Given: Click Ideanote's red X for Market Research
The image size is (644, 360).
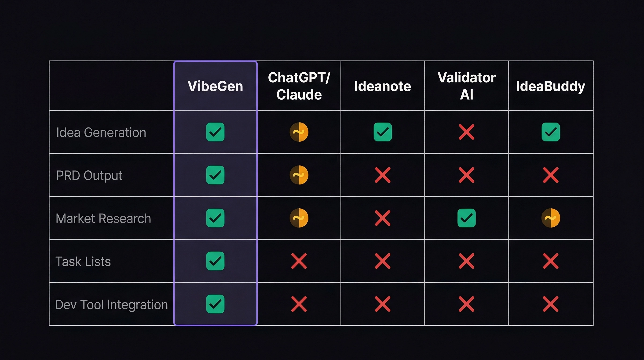Looking at the screenshot, I should (383, 218).
